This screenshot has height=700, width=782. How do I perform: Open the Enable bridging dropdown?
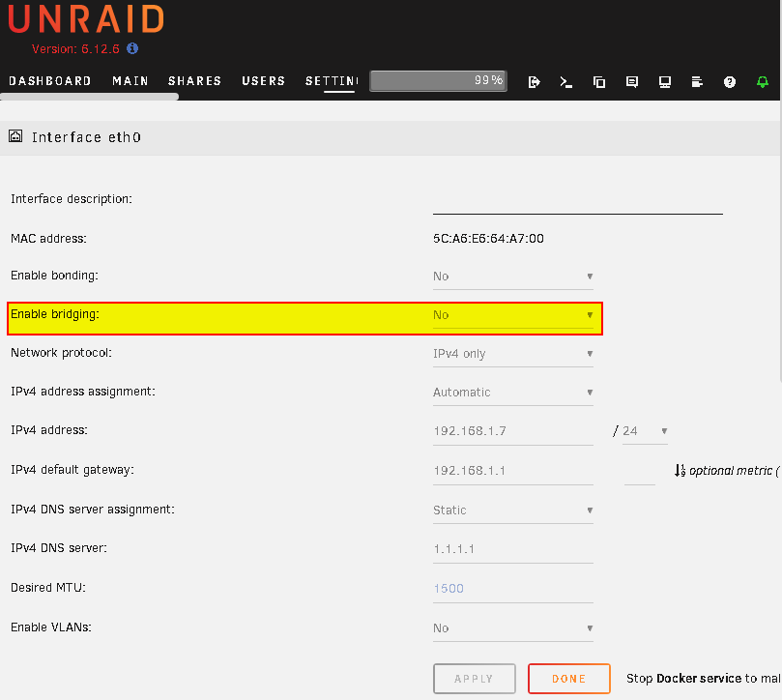point(512,315)
